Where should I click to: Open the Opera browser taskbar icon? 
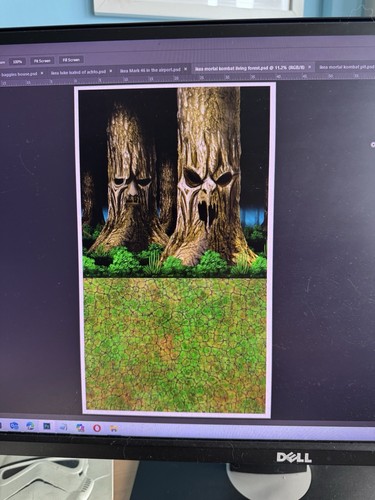pos(97,427)
